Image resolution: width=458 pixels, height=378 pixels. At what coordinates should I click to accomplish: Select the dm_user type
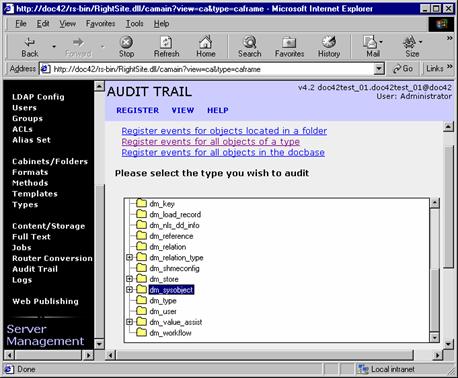click(163, 311)
